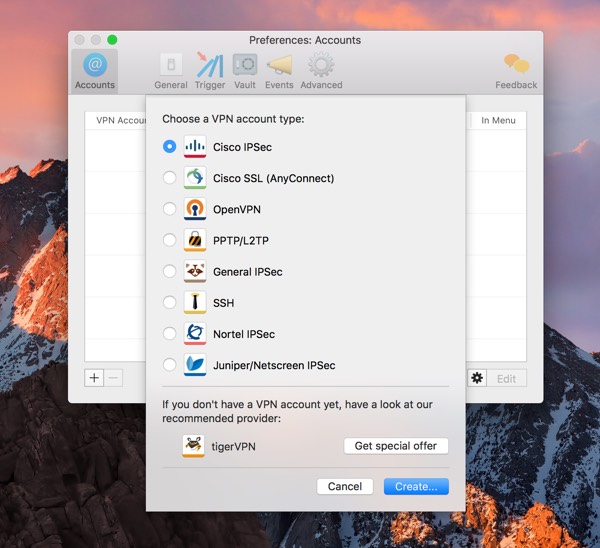Click the Nortel IPSec label text
Image resolution: width=600 pixels, height=548 pixels.
click(244, 334)
